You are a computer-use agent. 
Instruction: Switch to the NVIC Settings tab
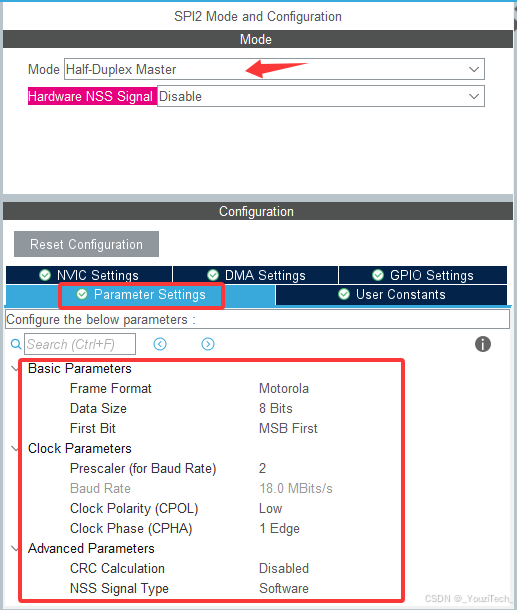(x=89, y=275)
